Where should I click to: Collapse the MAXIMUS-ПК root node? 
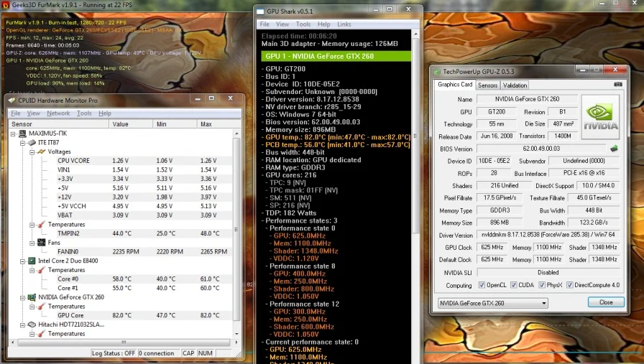[13, 134]
